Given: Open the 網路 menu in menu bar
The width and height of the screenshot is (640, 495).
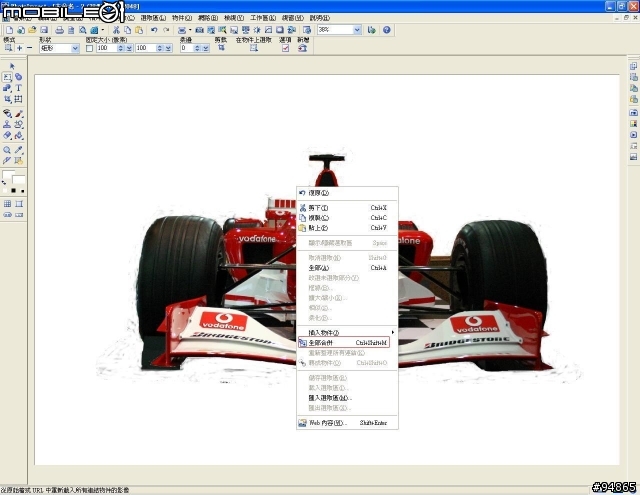Looking at the screenshot, I should pos(208,18).
